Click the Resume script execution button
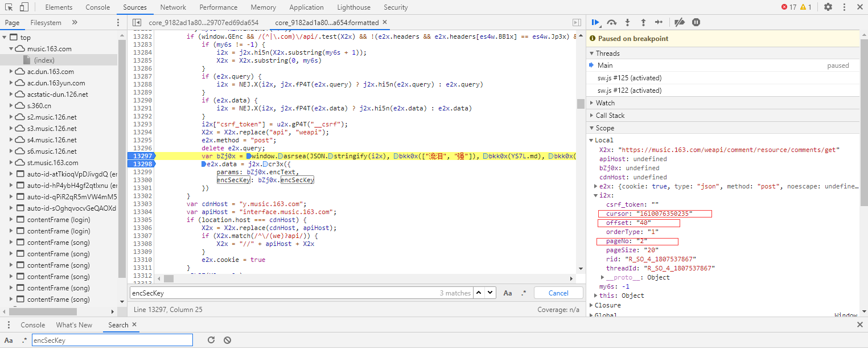Screen dimensions: 868x353 tap(595, 22)
